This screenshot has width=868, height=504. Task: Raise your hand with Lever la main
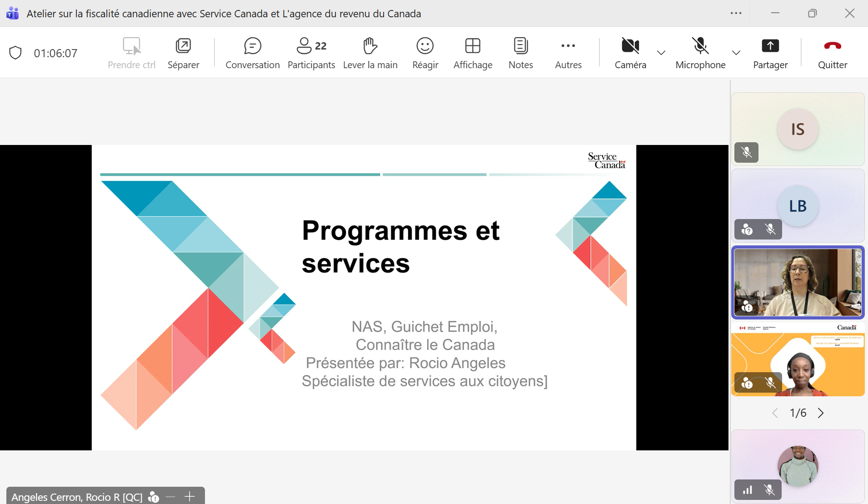370,53
